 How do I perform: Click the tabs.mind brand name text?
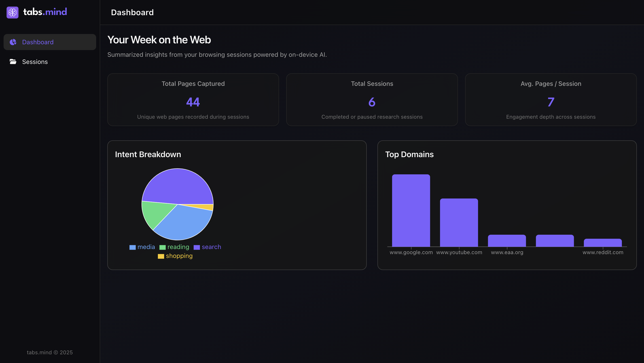click(x=45, y=12)
